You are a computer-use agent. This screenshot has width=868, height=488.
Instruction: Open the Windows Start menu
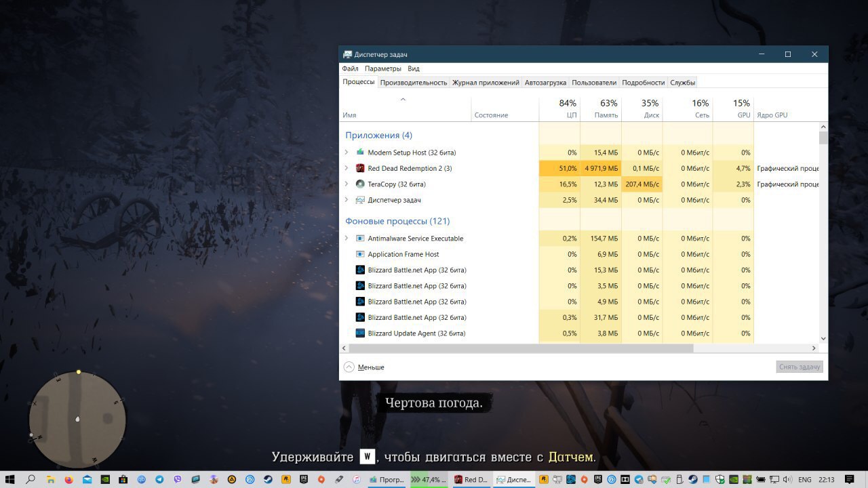[x=9, y=479]
